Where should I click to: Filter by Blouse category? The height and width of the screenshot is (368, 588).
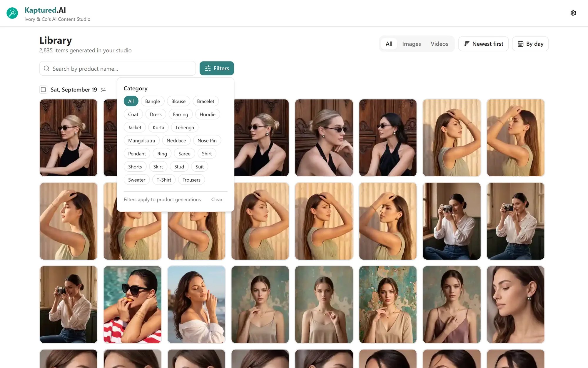click(x=178, y=101)
